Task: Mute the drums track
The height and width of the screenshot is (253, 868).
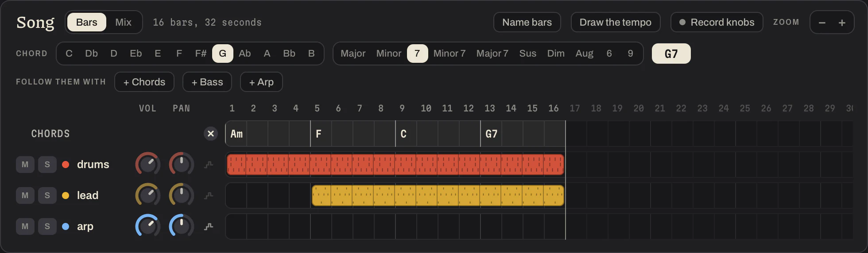Action: coord(25,165)
